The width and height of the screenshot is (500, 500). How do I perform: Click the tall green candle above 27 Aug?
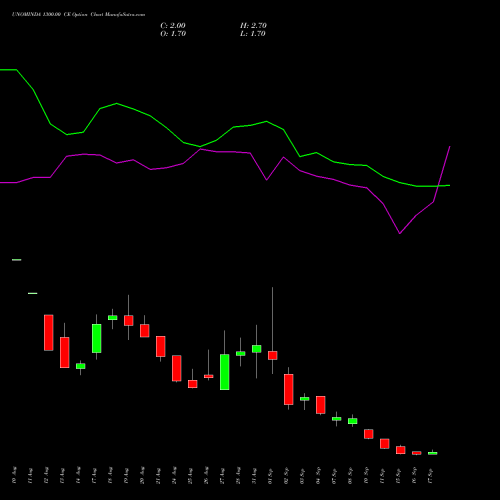tap(225, 372)
